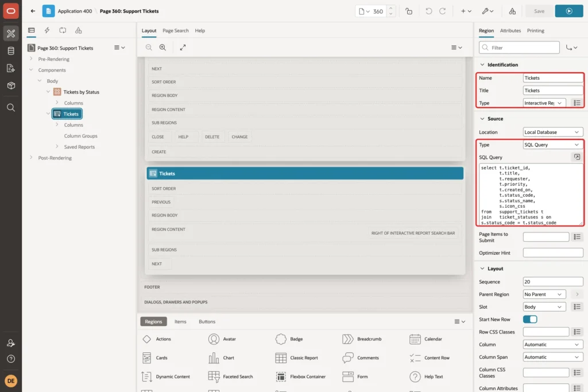Switch to the Processing tab icon
The width and height of the screenshot is (588, 392).
pyautogui.click(x=63, y=30)
